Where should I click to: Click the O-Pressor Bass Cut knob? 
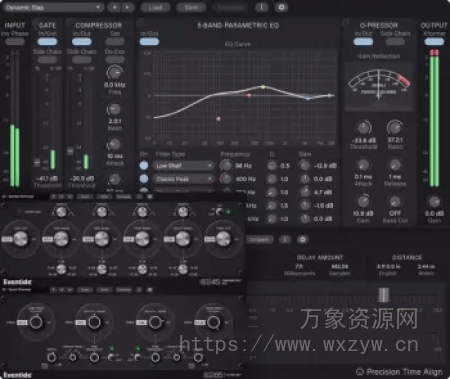[395, 201]
